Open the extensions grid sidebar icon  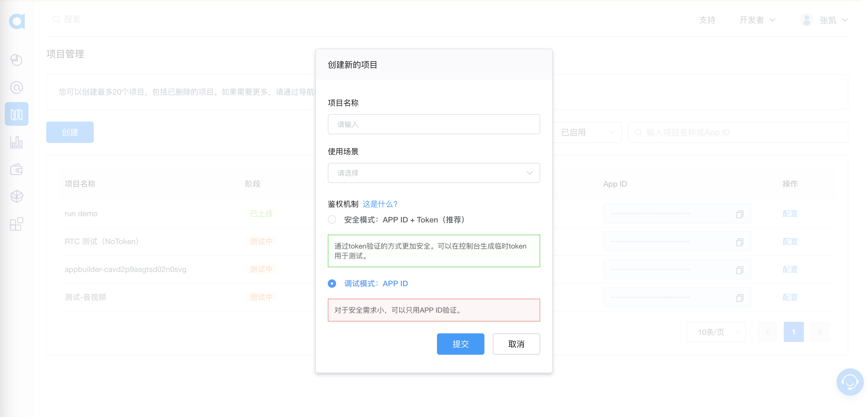pyautogui.click(x=17, y=224)
